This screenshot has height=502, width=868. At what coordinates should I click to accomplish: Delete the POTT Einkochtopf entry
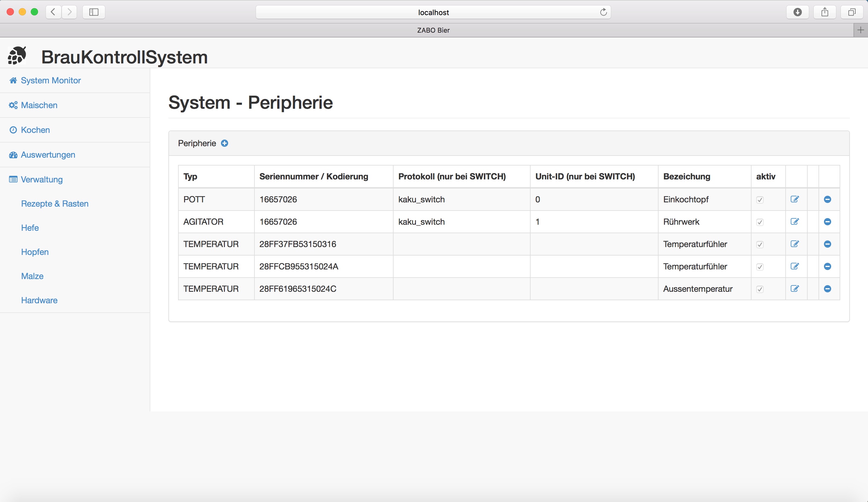(x=827, y=199)
